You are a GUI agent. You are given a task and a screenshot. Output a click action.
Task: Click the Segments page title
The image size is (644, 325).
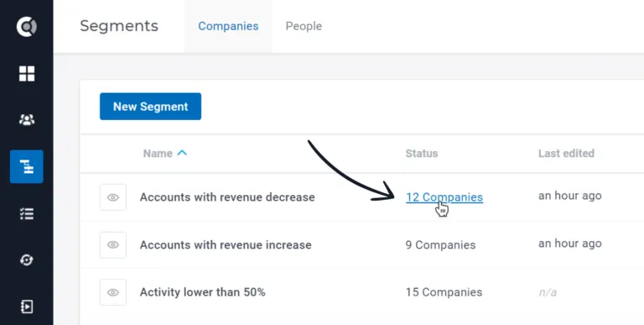(119, 26)
